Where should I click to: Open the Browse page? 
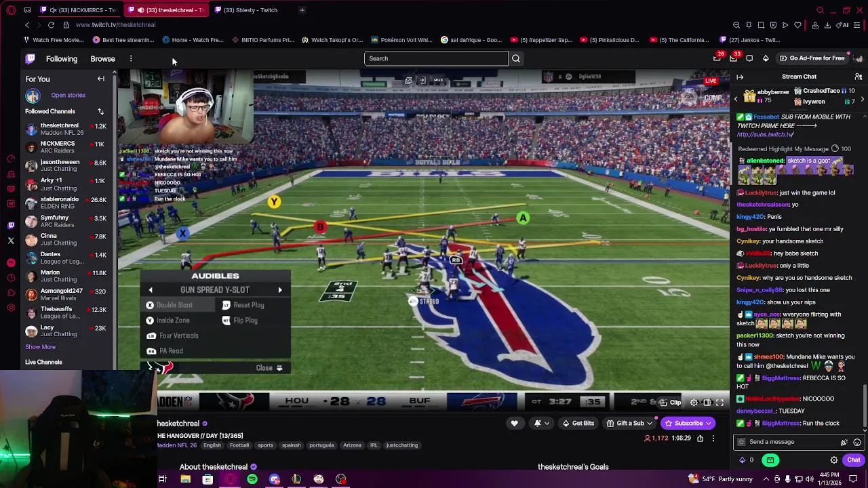point(103,59)
